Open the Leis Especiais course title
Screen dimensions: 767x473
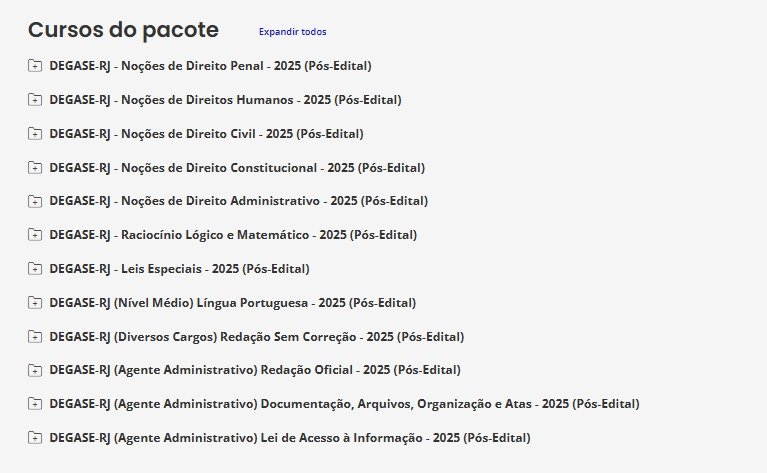pyautogui.click(x=179, y=269)
